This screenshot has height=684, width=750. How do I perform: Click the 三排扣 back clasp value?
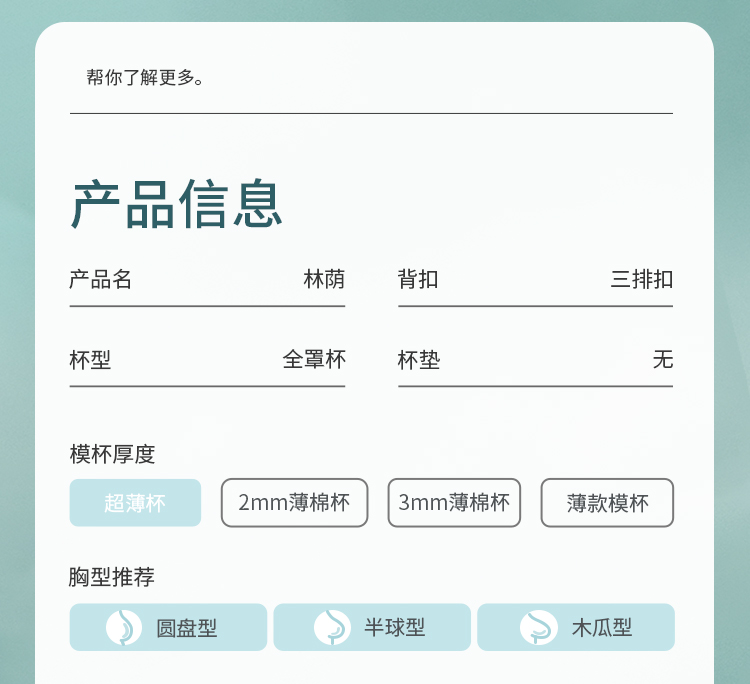click(641, 279)
